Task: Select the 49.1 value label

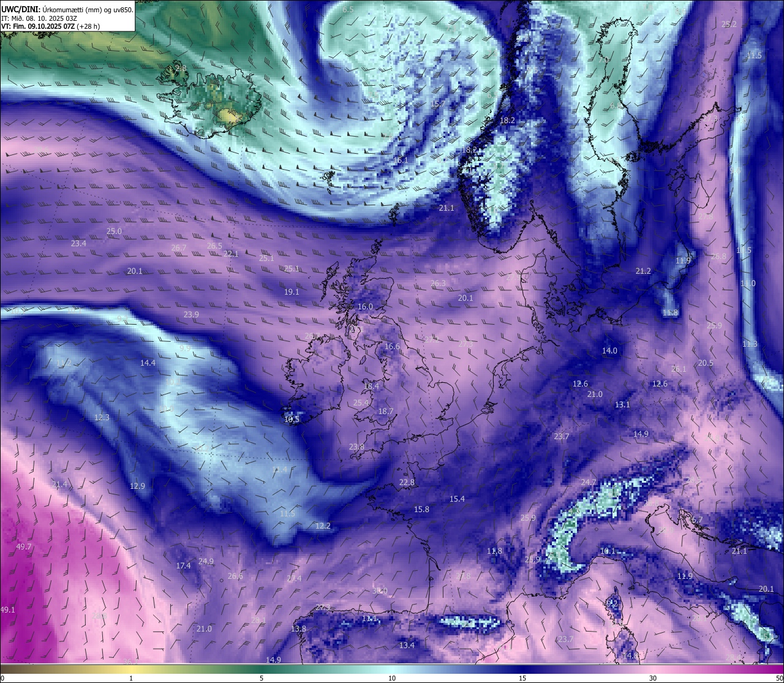Action: [7, 610]
